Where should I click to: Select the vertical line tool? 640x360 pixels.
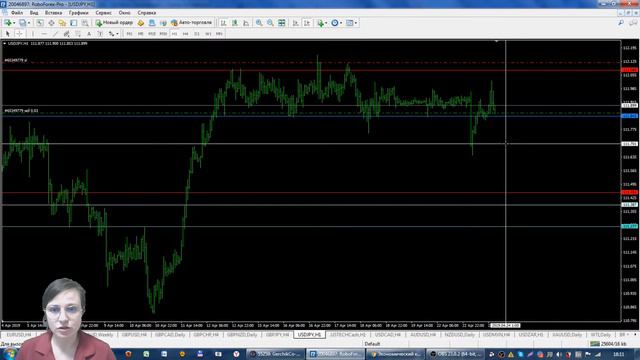[33, 33]
